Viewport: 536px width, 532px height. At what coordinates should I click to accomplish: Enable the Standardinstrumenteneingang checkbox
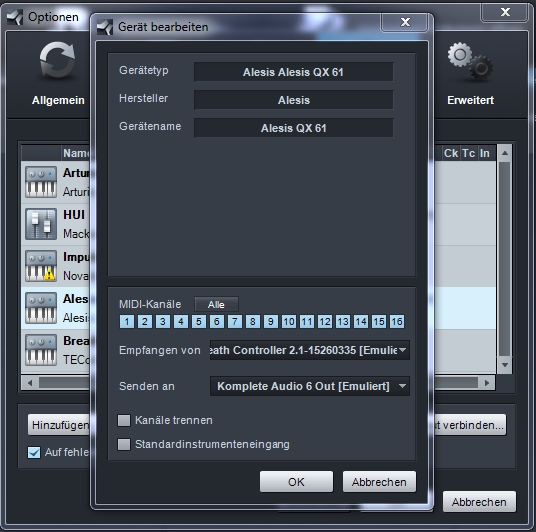[x=124, y=444]
